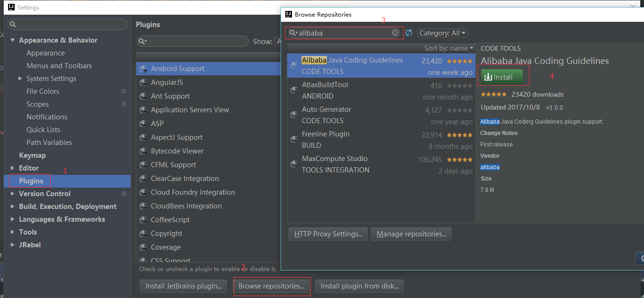Click the project-level icon beside File Colors

pyautogui.click(x=124, y=91)
